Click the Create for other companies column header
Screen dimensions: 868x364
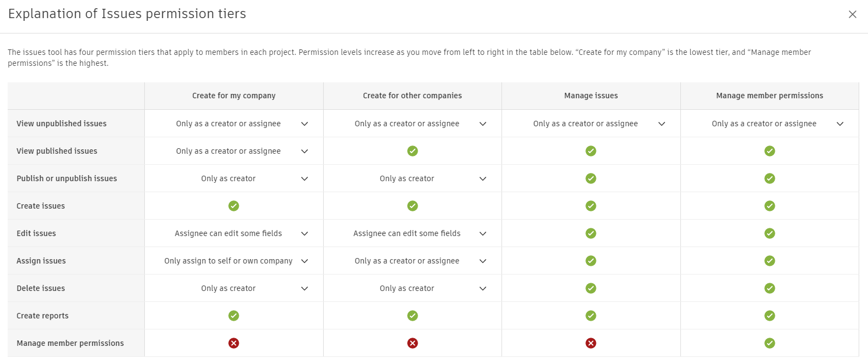point(412,96)
